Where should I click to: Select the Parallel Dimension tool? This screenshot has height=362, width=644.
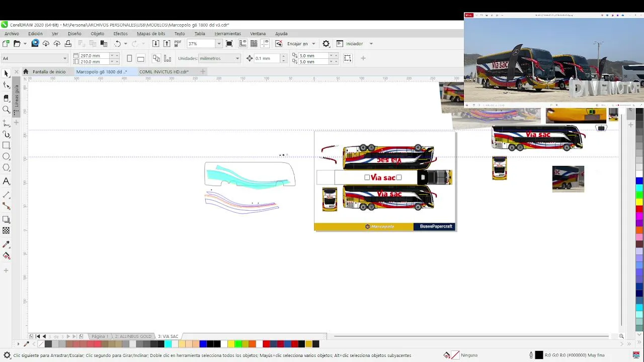[x=6, y=194]
